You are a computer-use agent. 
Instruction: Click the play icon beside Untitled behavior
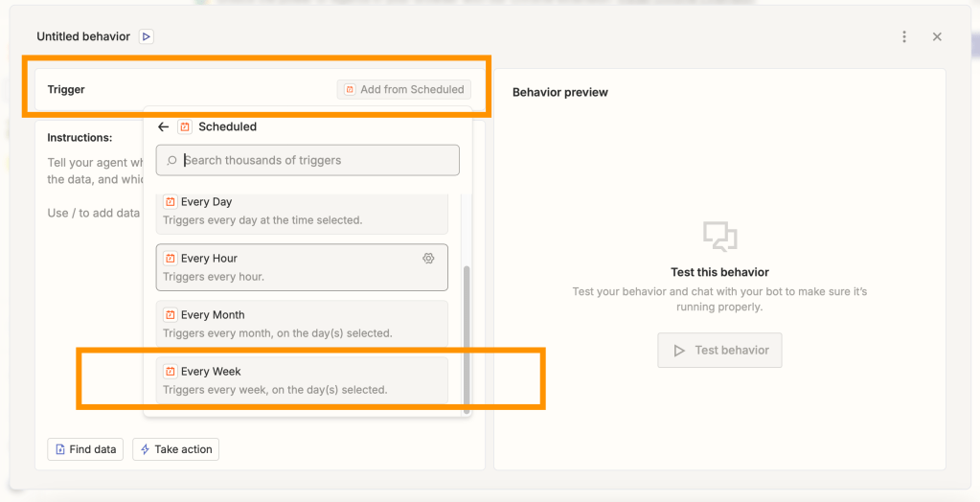(x=146, y=36)
